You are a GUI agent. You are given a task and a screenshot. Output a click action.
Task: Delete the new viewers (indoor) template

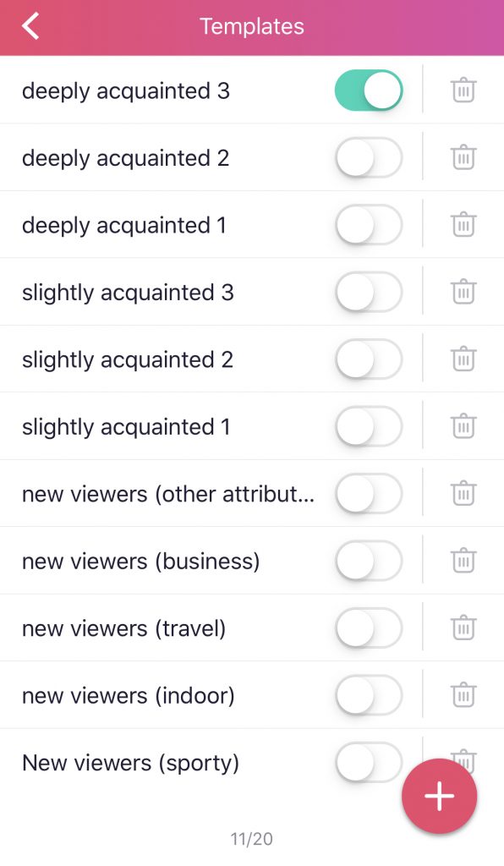463,695
